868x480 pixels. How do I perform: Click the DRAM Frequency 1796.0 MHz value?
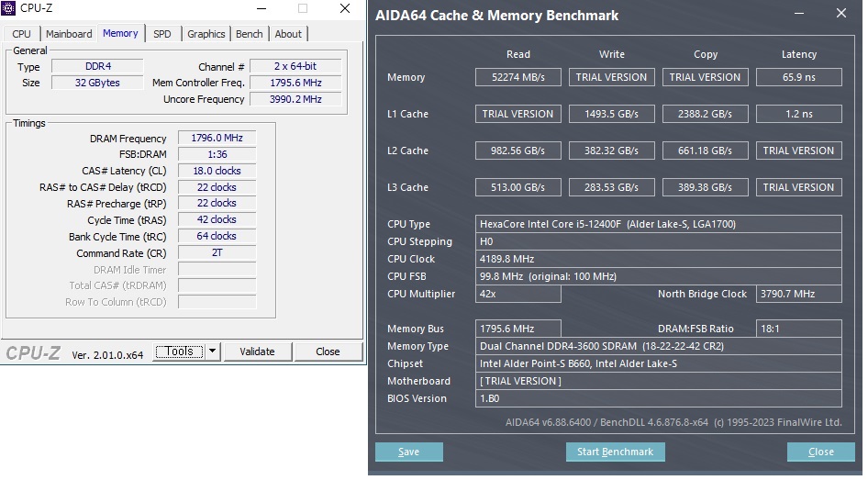coord(217,138)
